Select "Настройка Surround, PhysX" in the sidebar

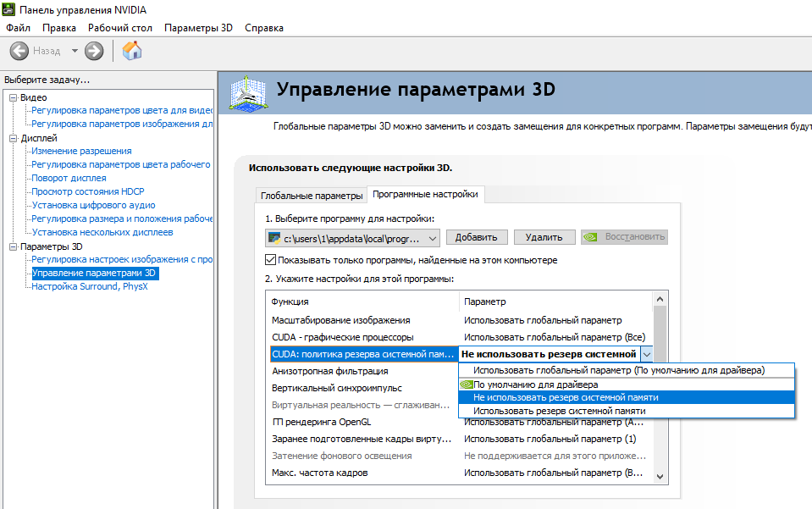pyautogui.click(x=90, y=285)
